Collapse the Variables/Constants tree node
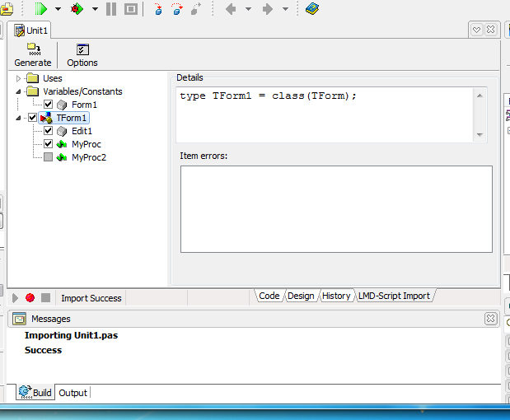This screenshot has height=420, width=510. click(18, 91)
